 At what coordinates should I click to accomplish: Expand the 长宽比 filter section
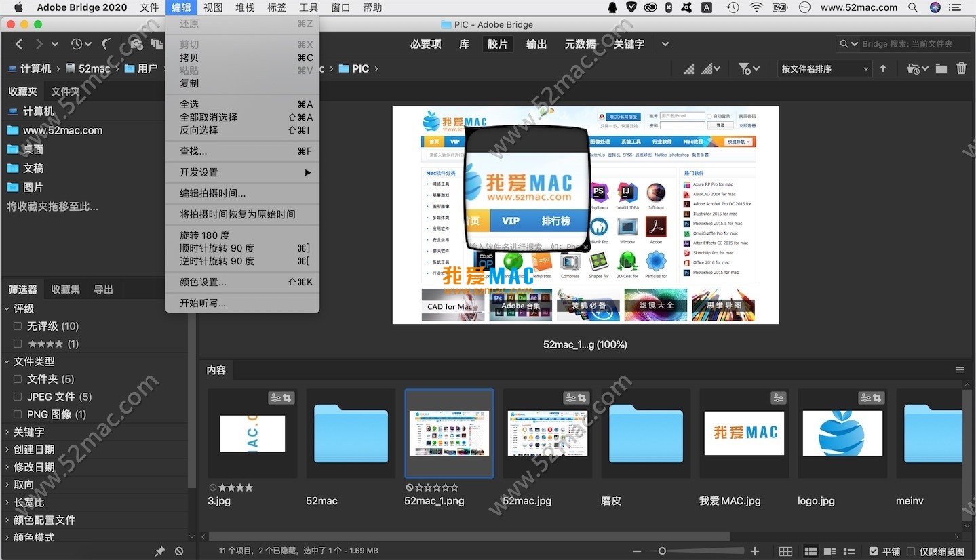point(7,502)
